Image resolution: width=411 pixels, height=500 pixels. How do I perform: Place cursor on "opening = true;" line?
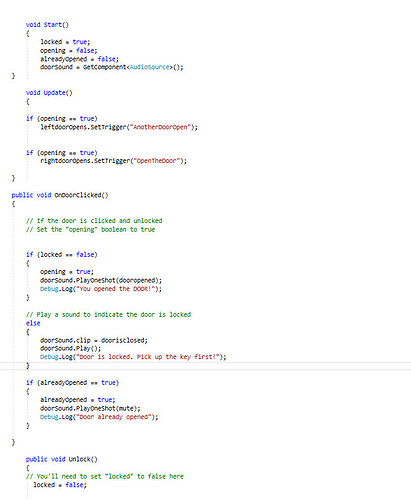coord(67,272)
